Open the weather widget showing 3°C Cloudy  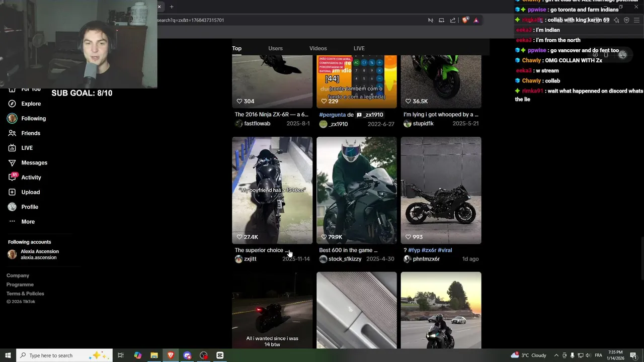(x=529, y=355)
